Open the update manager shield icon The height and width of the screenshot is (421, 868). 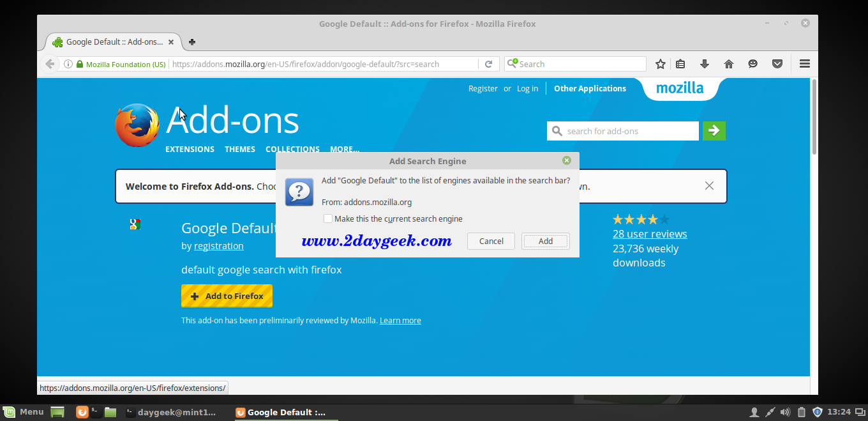click(818, 412)
